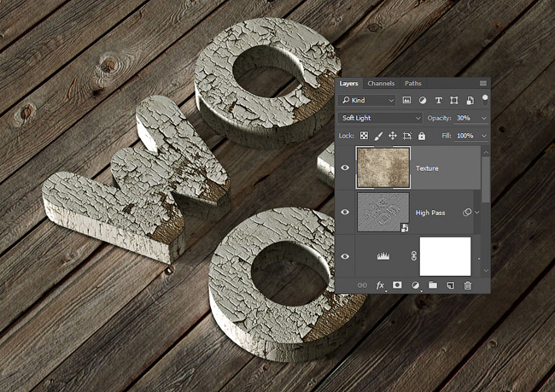
Task: Click the Link layers button
Action: click(x=362, y=285)
